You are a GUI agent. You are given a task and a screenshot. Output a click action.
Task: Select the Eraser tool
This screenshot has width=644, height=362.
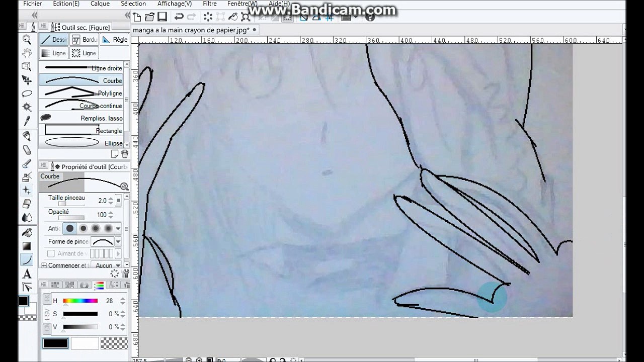point(27,204)
